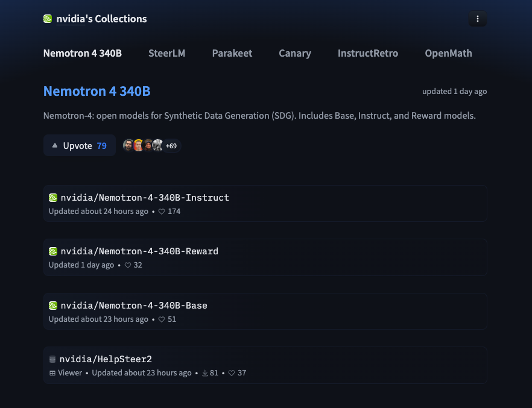Screen dimensions: 532x408
Task: Upvote the collection with the Upvote button
Action: [x=80, y=145]
